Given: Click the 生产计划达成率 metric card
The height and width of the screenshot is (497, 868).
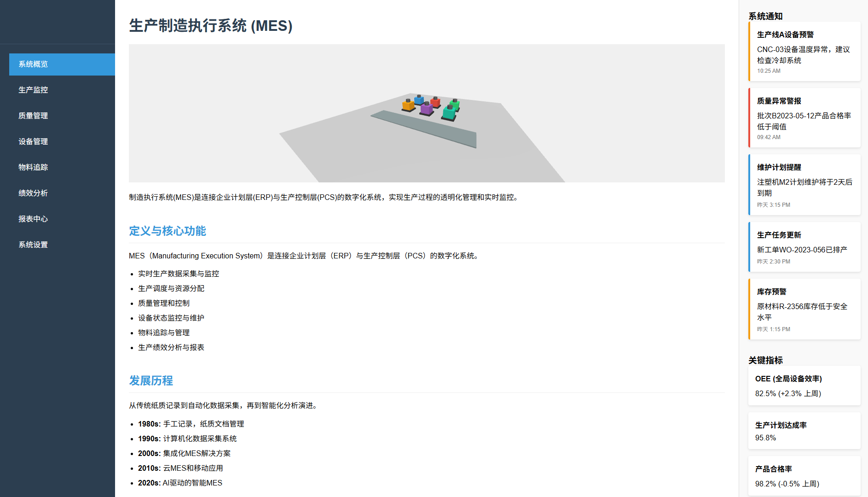Looking at the screenshot, I should 804,431.
